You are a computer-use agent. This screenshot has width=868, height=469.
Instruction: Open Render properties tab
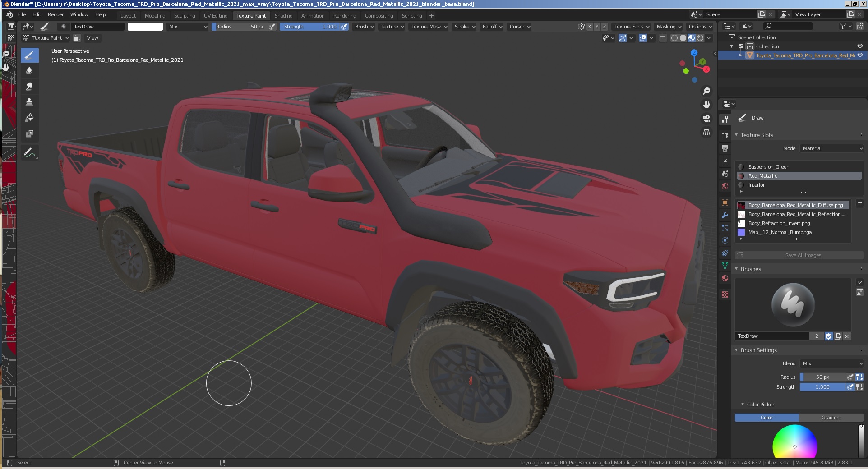point(725,136)
